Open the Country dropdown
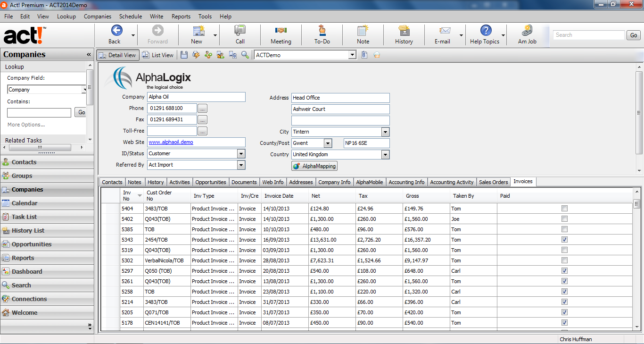 coord(385,154)
